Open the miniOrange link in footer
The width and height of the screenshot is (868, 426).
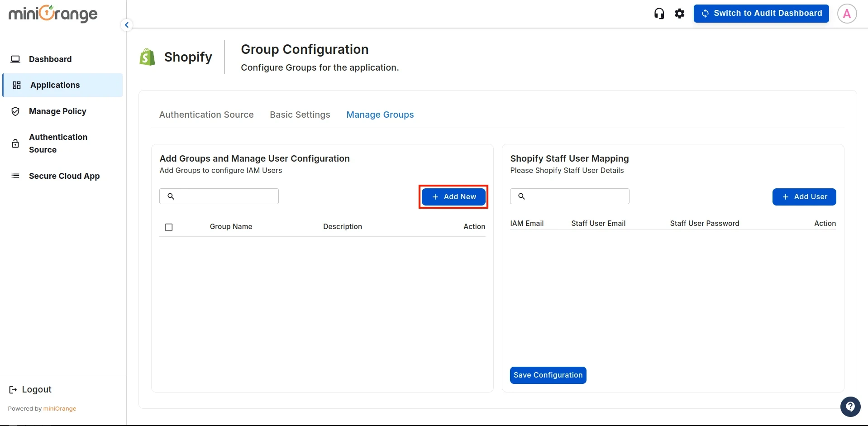pyautogui.click(x=60, y=408)
